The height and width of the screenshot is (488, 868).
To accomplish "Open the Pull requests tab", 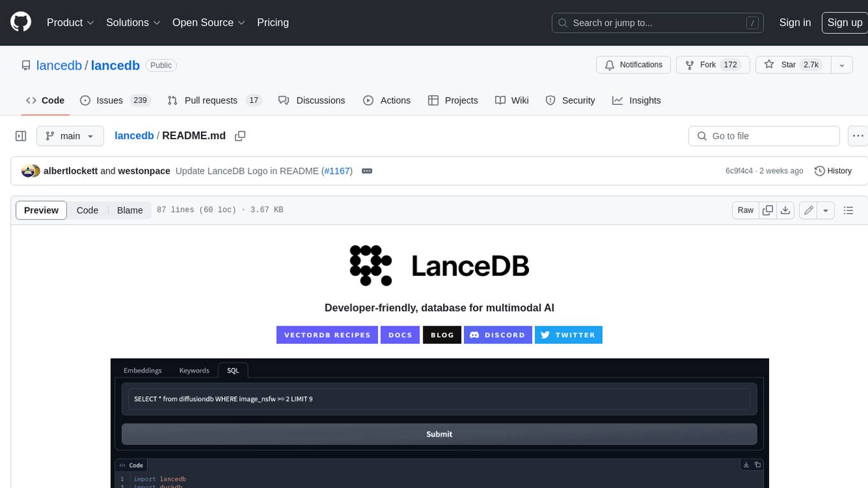I will coord(214,100).
